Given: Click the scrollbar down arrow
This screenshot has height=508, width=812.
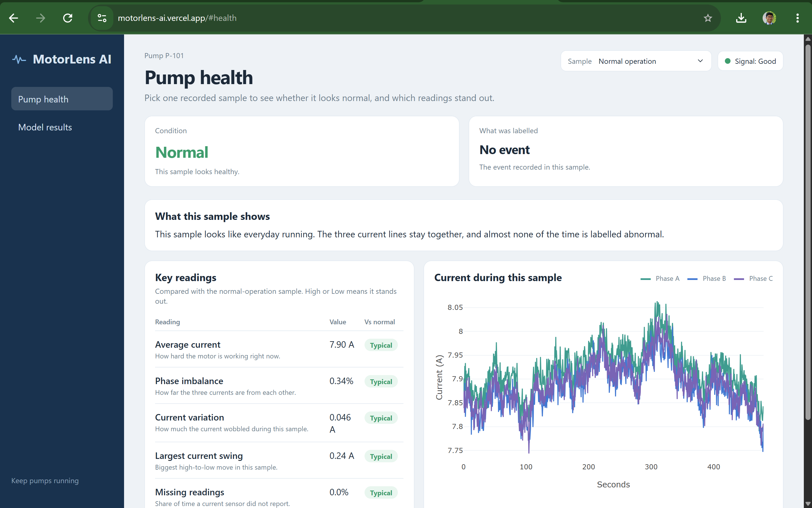Looking at the screenshot, I should [x=808, y=504].
